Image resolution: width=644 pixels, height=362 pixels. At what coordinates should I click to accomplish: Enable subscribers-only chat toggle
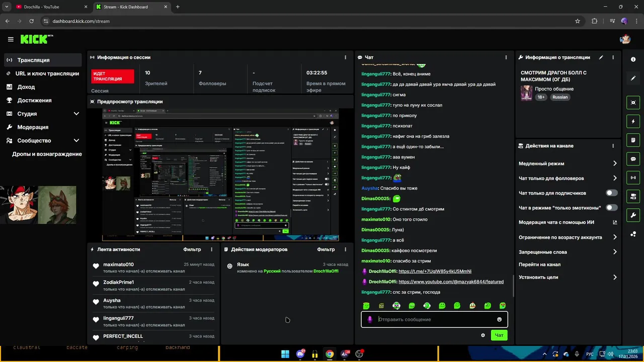pyautogui.click(x=611, y=193)
